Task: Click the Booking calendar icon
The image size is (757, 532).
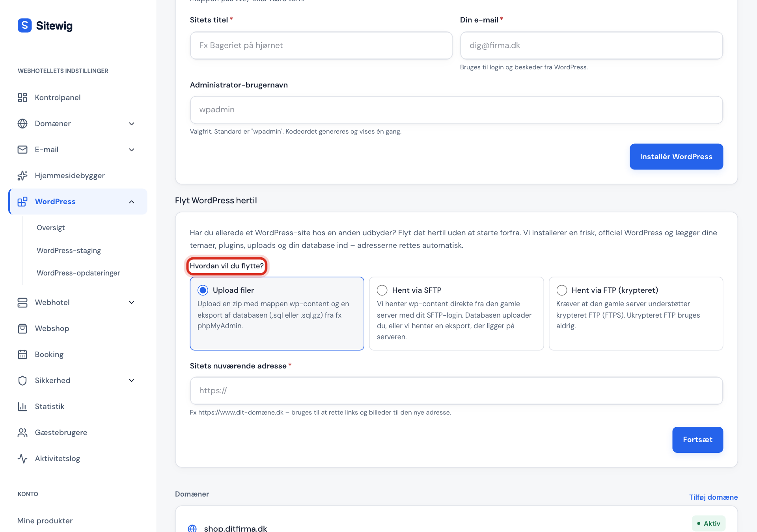Action: (22, 354)
